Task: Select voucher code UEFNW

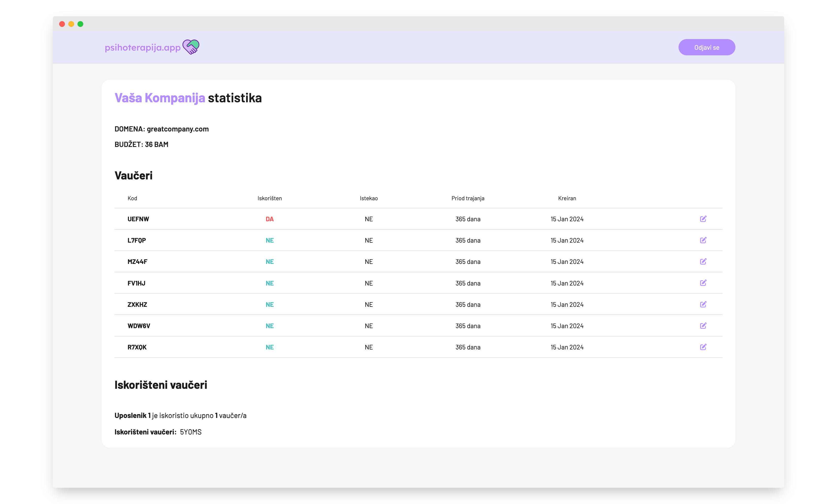Action: pyautogui.click(x=138, y=219)
